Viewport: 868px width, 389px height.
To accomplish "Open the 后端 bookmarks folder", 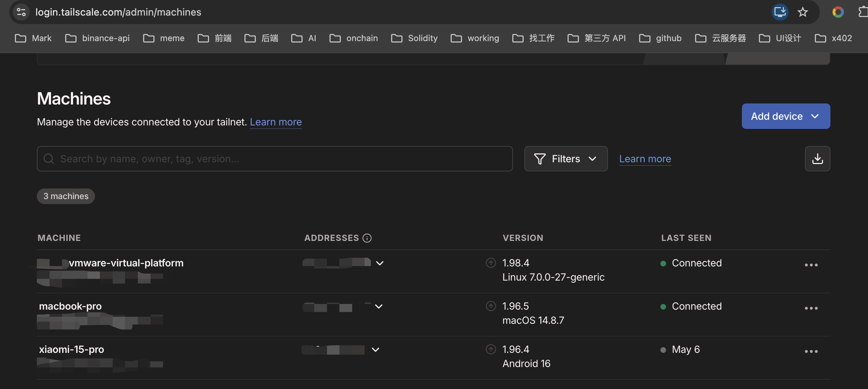I will click(x=261, y=38).
